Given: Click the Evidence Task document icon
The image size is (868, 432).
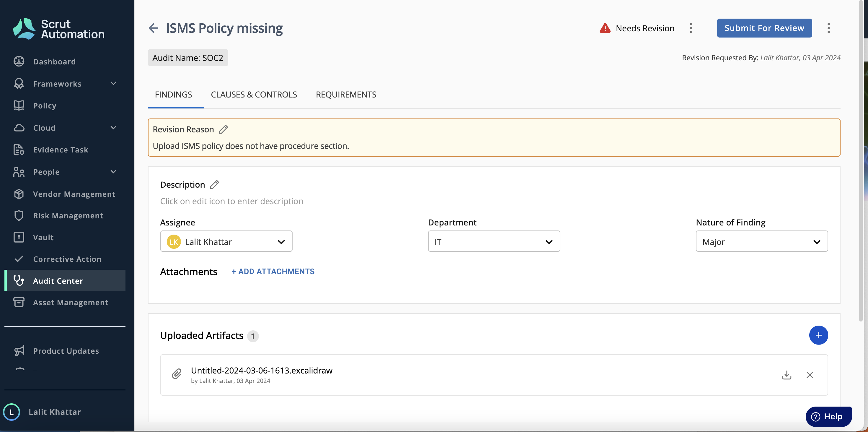Looking at the screenshot, I should [x=19, y=150].
